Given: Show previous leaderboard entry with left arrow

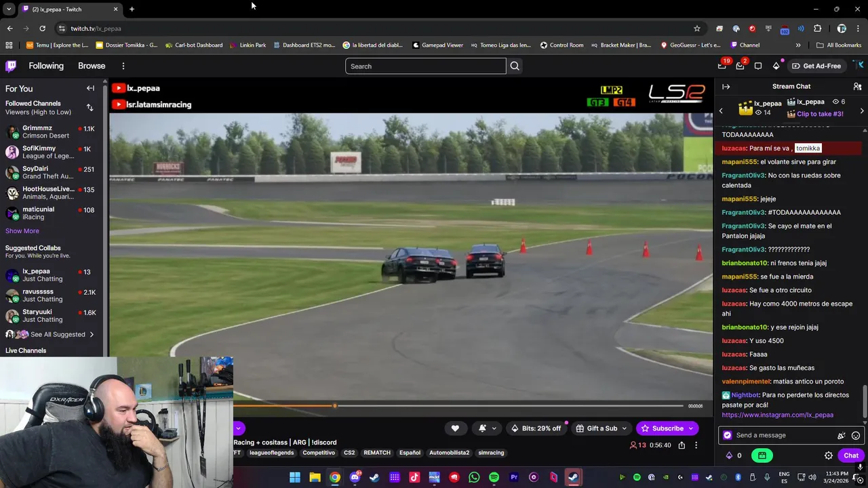Looking at the screenshot, I should click(x=721, y=110).
